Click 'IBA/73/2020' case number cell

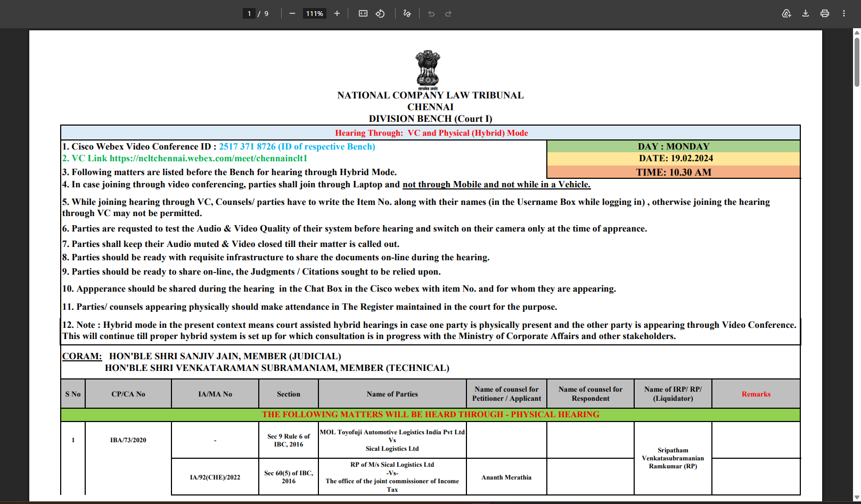pyautogui.click(x=128, y=440)
